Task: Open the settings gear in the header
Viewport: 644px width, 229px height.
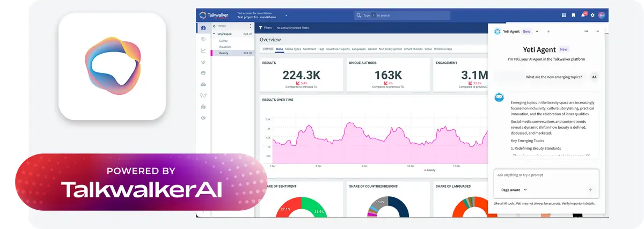Action: tap(592, 15)
